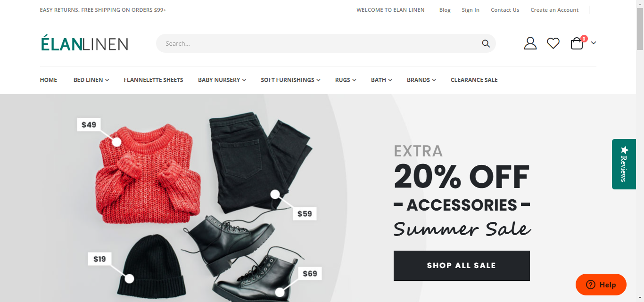The image size is (644, 302).
Task: Click the $49 sweater price hotspot
Action: pos(117,141)
